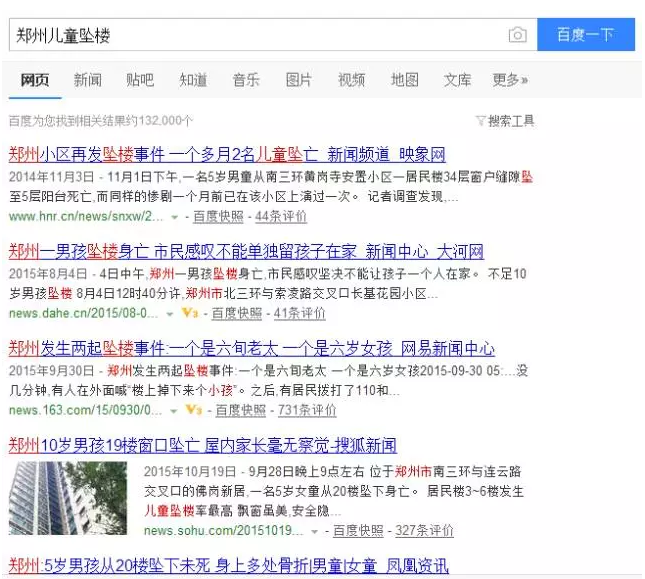Click the URL news.sohu.com/20151019...

click(223, 530)
